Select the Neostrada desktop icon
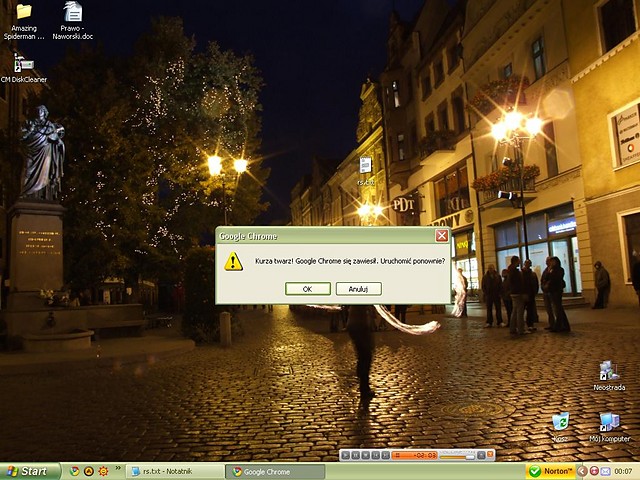The height and width of the screenshot is (480, 640). click(609, 376)
